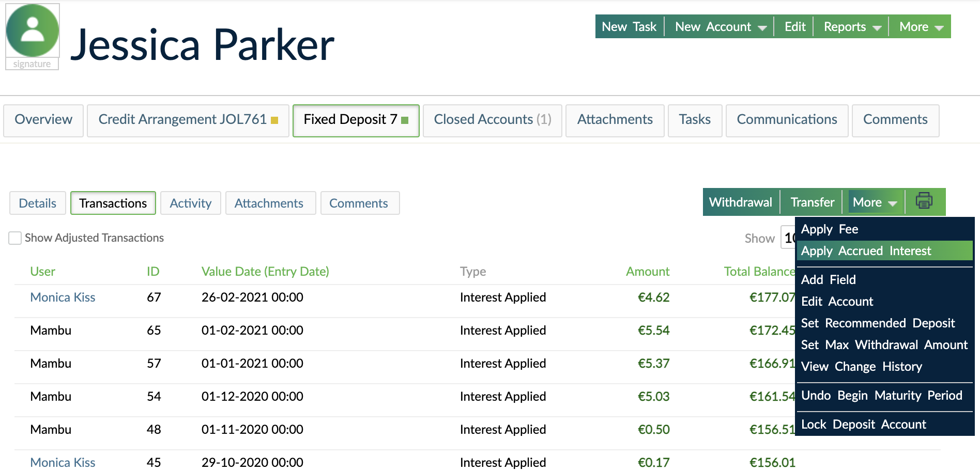980x472 pixels.
Task: Expand the New Account dropdown
Action: (x=719, y=26)
